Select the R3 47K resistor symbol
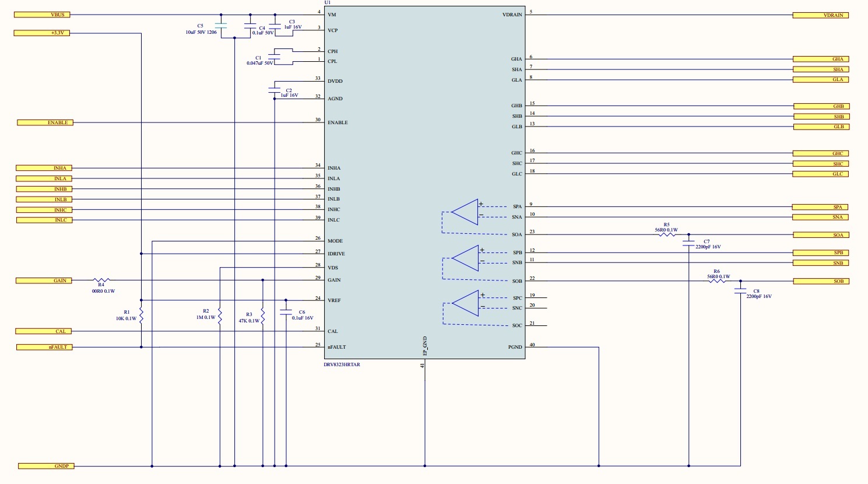 [263, 315]
